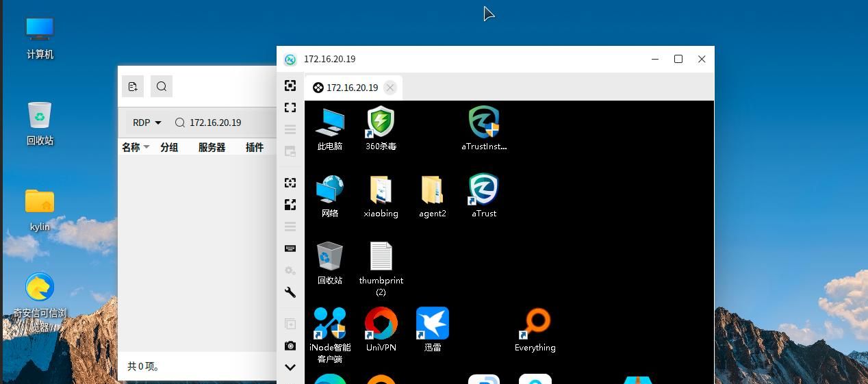Launch 360杀毒 antivirus shortcut
The height and width of the screenshot is (384, 868).
[x=381, y=129]
